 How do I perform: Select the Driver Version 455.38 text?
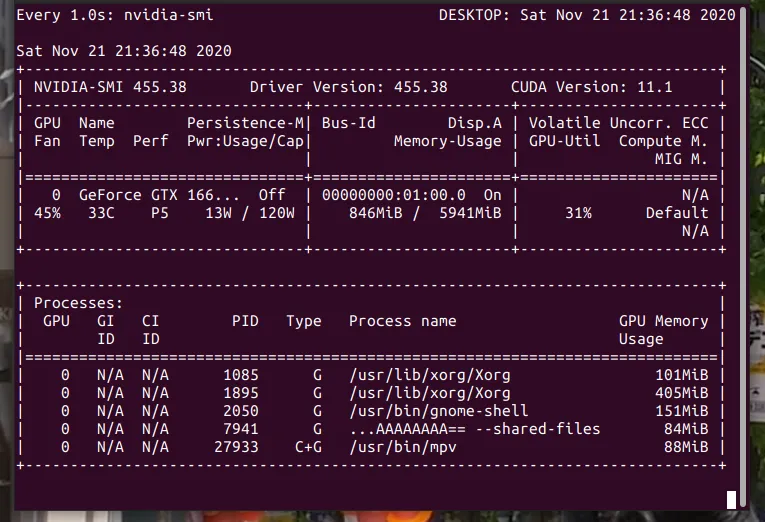click(348, 87)
